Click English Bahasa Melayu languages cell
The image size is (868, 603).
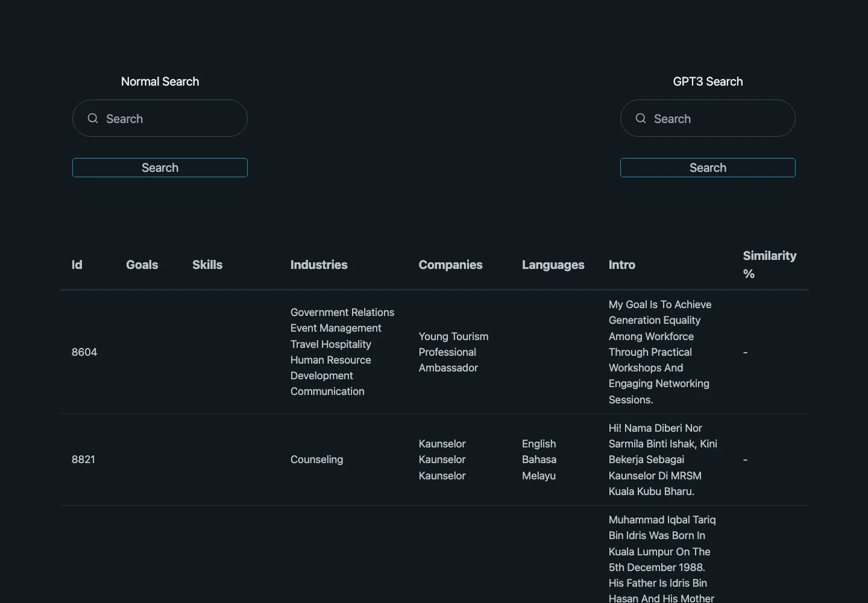[539, 459]
